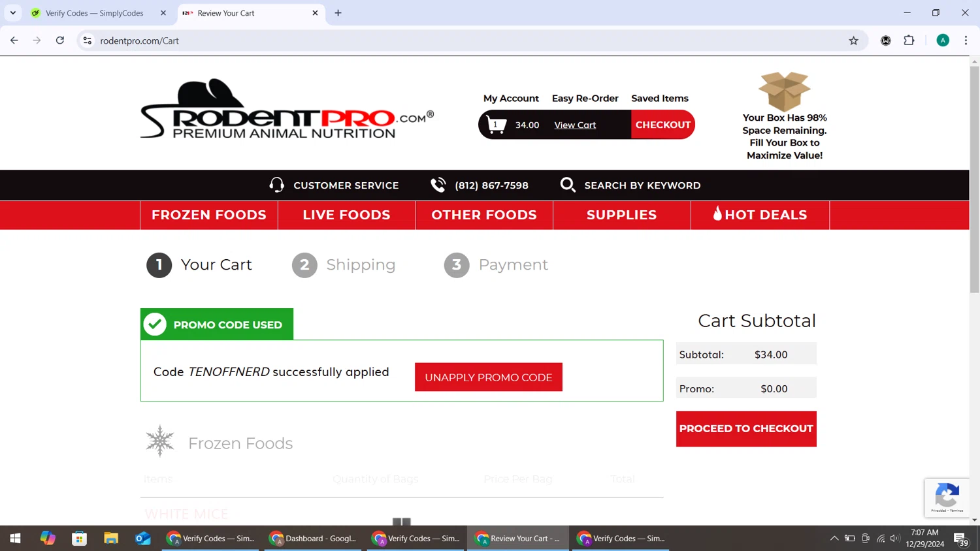Image resolution: width=980 pixels, height=551 pixels.
Task: Click the header CHECKOUT button
Action: click(x=663, y=125)
